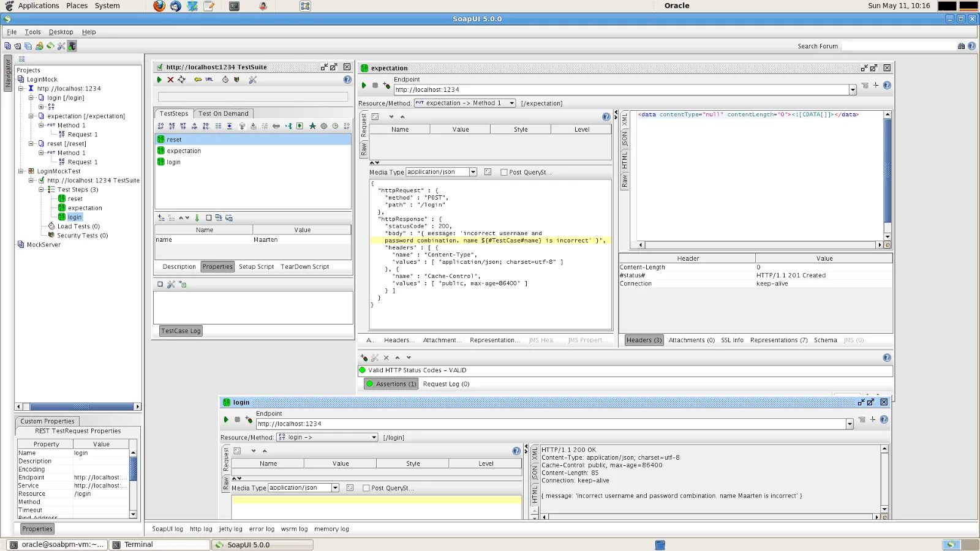Screen dimensions: 980x551
Task: Open expectation endpoint dropdown
Action: pyautogui.click(x=853, y=90)
